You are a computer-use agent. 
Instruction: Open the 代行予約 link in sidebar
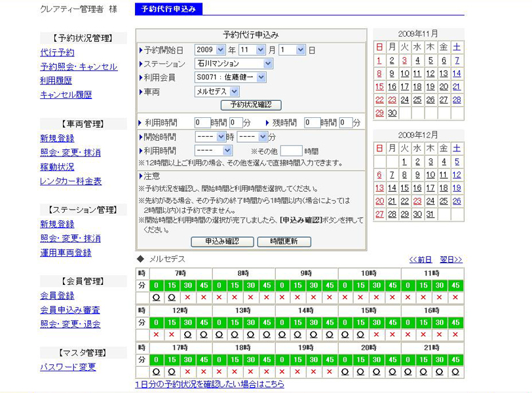point(57,52)
